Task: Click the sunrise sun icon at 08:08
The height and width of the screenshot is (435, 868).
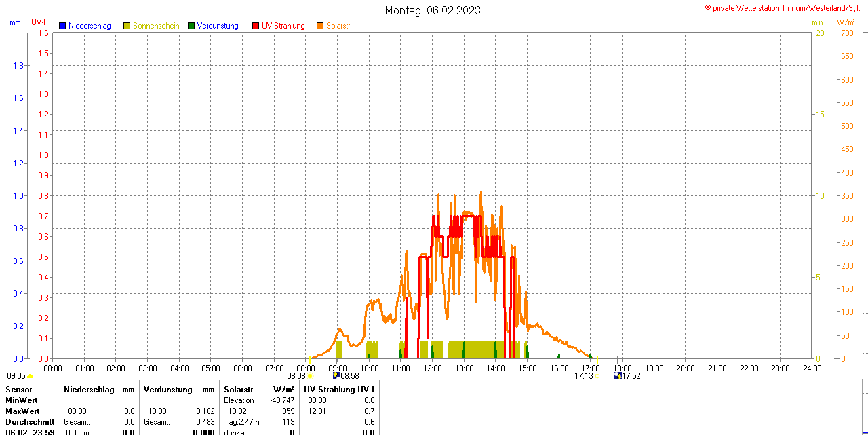Action: 310,376
